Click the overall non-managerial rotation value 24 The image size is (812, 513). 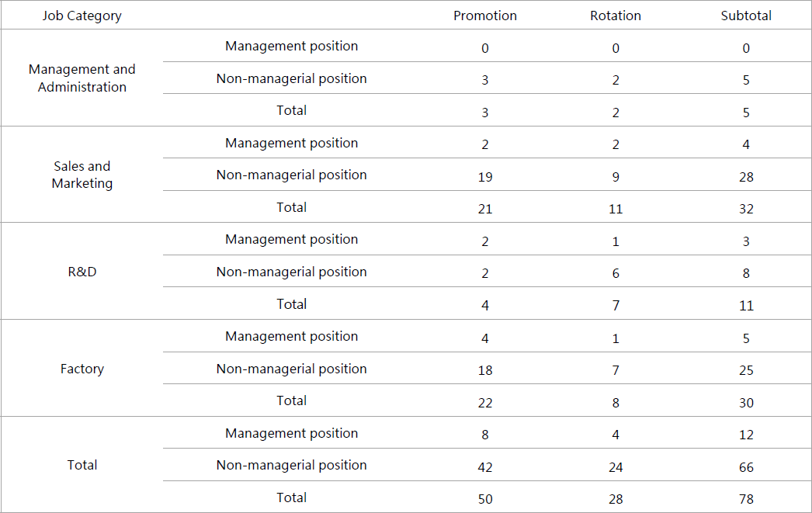[616, 467]
